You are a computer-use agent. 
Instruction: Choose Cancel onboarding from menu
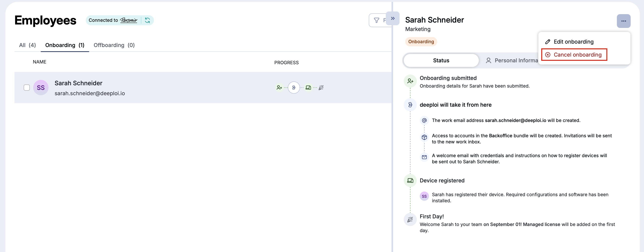pyautogui.click(x=574, y=55)
